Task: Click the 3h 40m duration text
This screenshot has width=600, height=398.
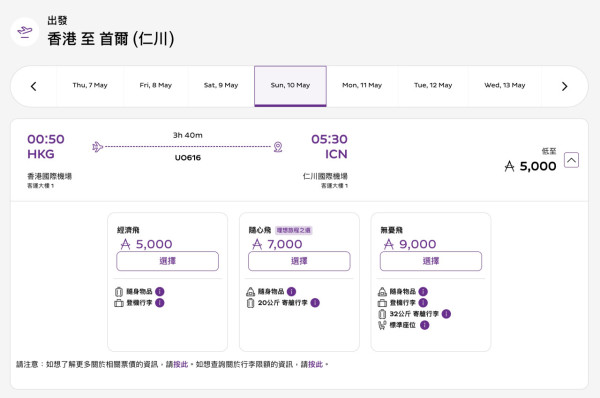Action: [188, 135]
